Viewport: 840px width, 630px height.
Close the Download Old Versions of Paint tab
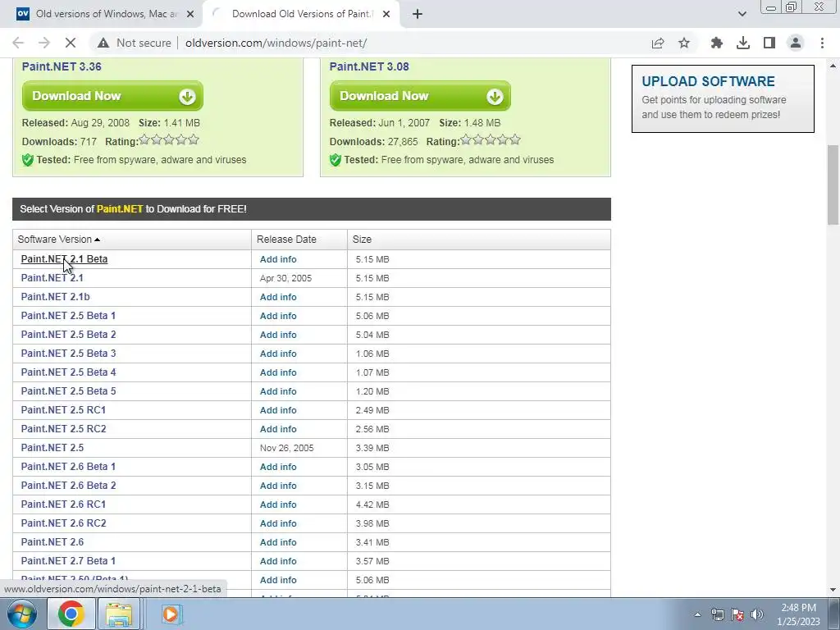pyautogui.click(x=386, y=14)
